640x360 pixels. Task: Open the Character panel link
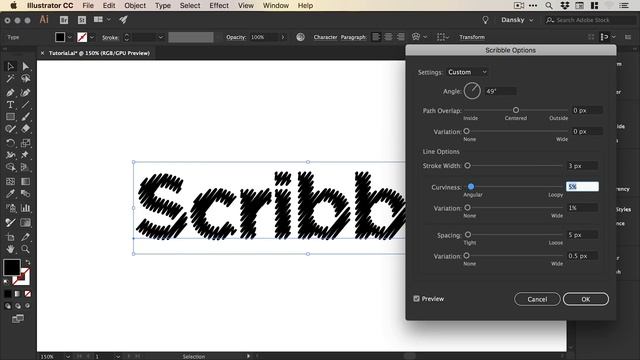point(325,37)
